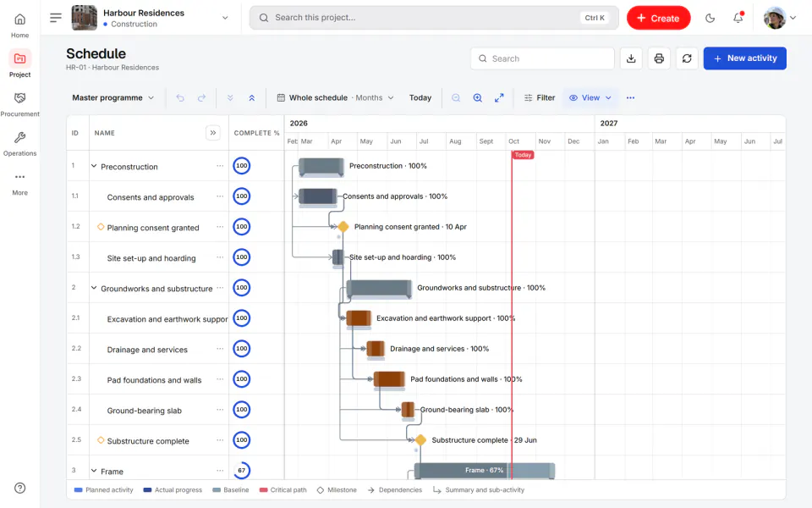Click the Create button

pyautogui.click(x=658, y=18)
